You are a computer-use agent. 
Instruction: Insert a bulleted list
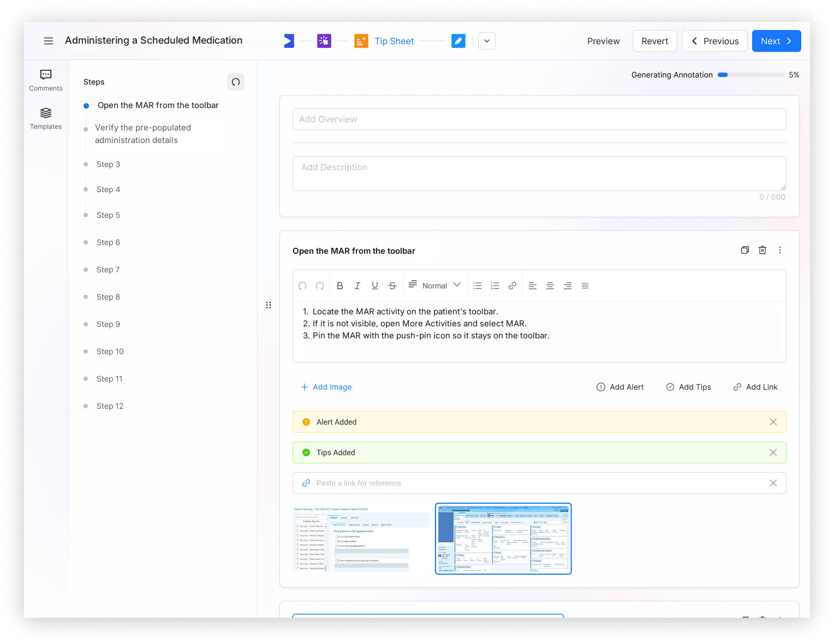point(478,285)
